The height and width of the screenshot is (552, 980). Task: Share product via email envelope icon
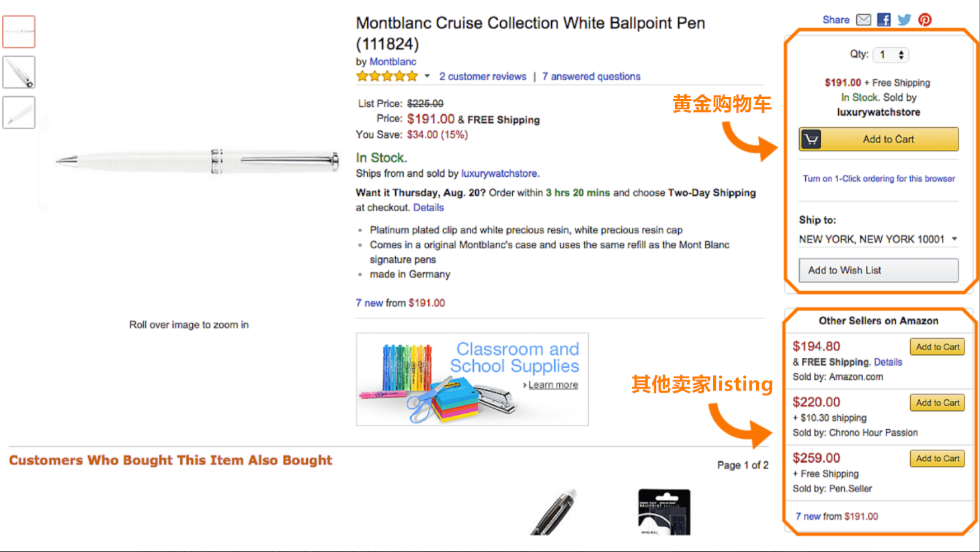click(x=864, y=19)
